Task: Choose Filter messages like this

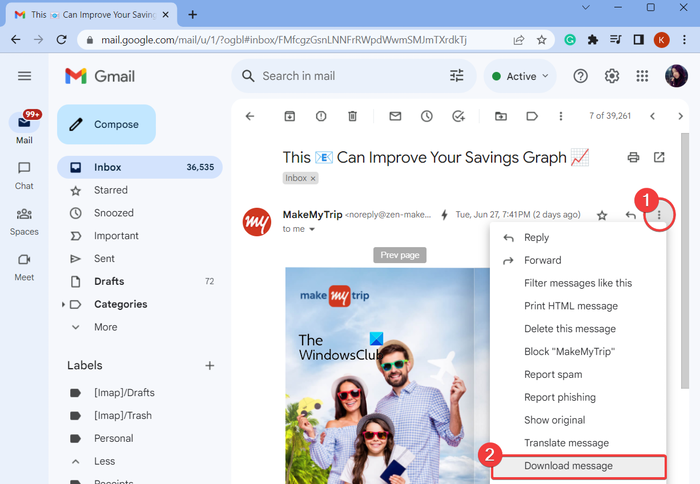Action: (x=578, y=283)
